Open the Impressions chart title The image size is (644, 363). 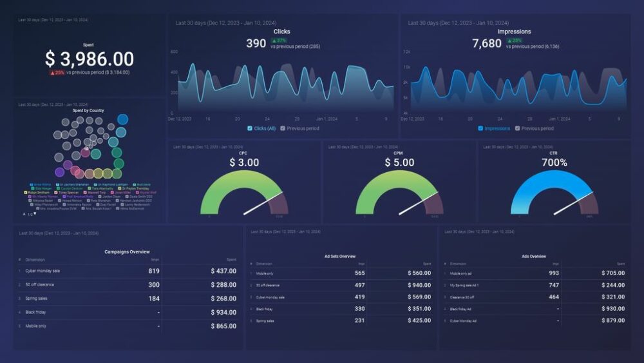(514, 32)
